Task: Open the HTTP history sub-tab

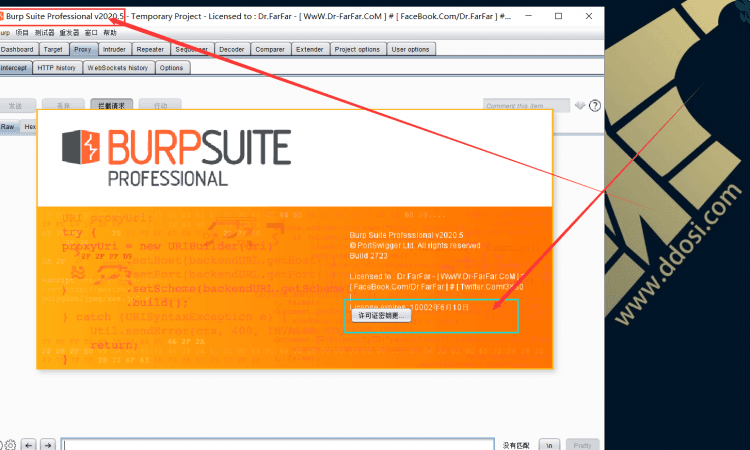Action: tap(56, 68)
